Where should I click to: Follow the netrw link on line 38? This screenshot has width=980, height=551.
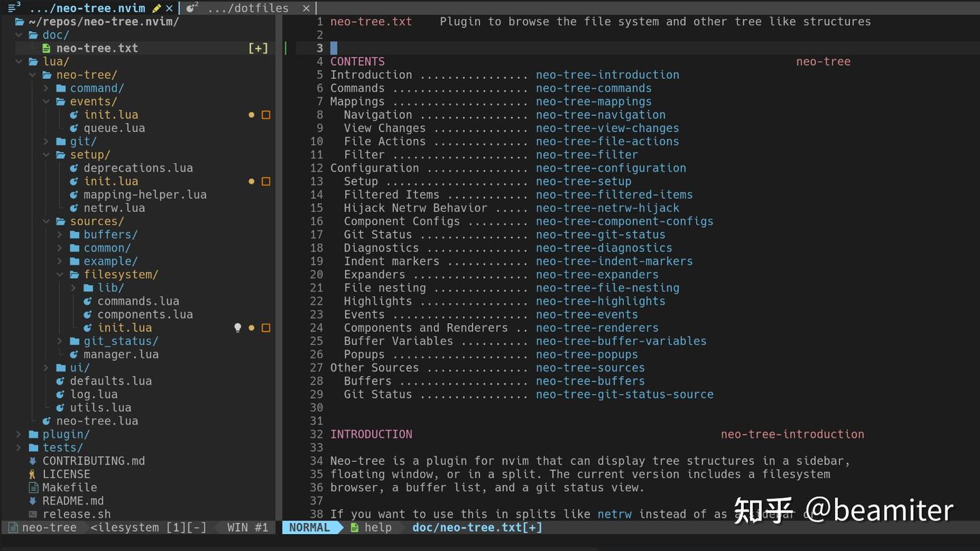(615, 514)
